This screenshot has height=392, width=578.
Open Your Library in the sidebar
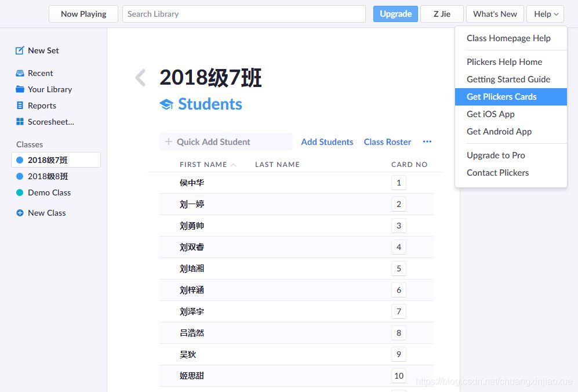point(50,89)
